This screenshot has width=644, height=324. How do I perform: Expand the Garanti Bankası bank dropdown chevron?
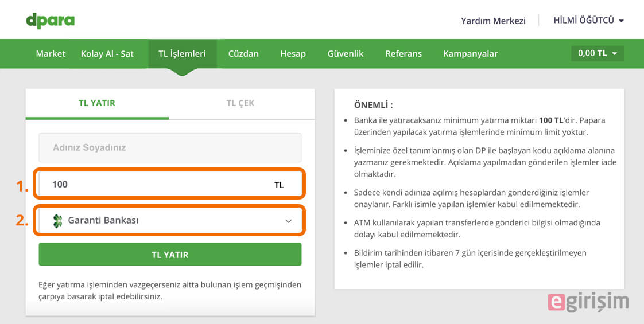(x=288, y=221)
